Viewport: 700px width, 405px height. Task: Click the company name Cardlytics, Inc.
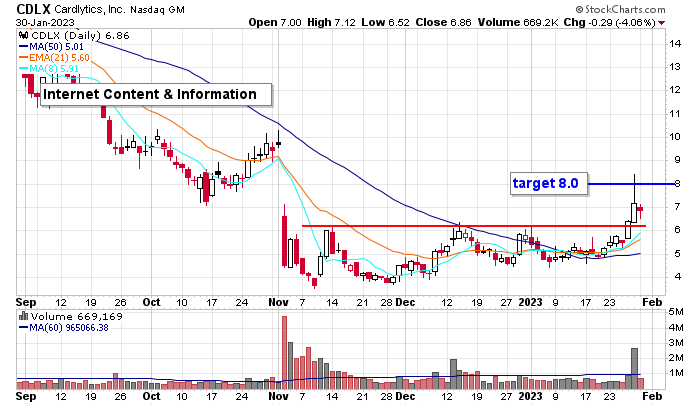(x=90, y=9)
